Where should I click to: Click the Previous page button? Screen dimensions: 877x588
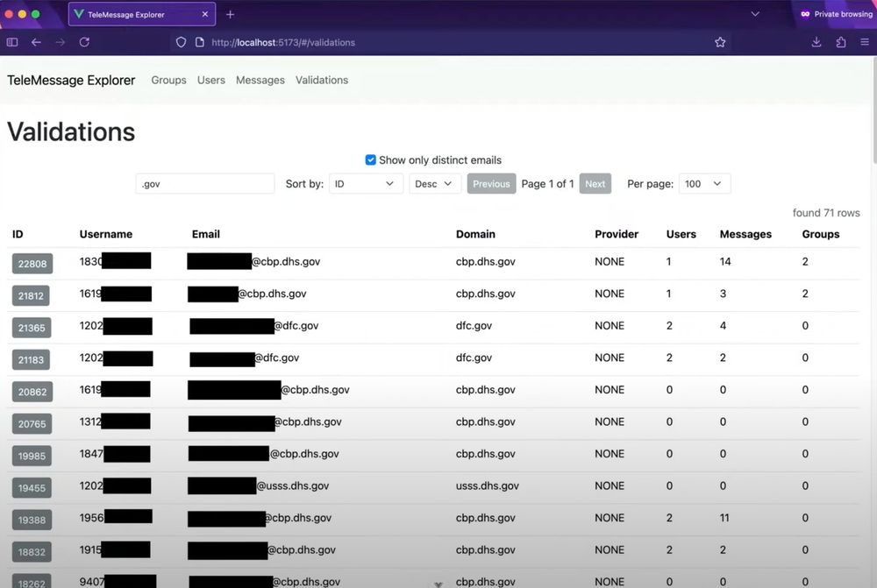click(x=491, y=184)
